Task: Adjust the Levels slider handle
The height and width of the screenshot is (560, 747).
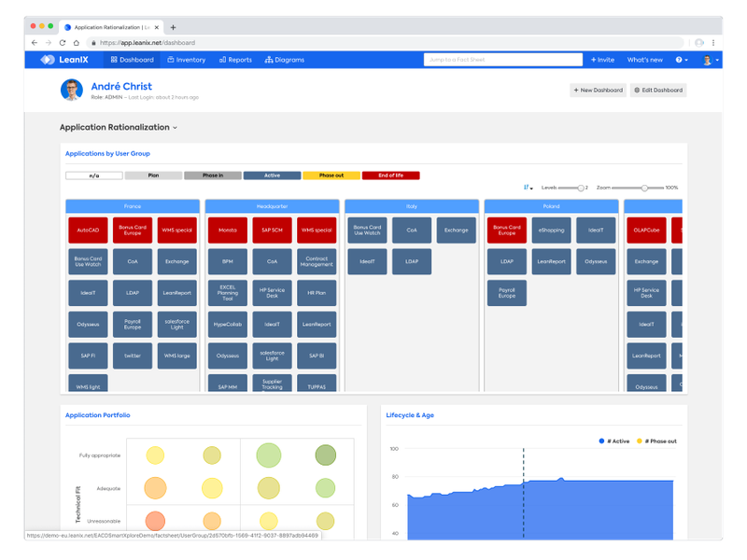Action: click(581, 189)
